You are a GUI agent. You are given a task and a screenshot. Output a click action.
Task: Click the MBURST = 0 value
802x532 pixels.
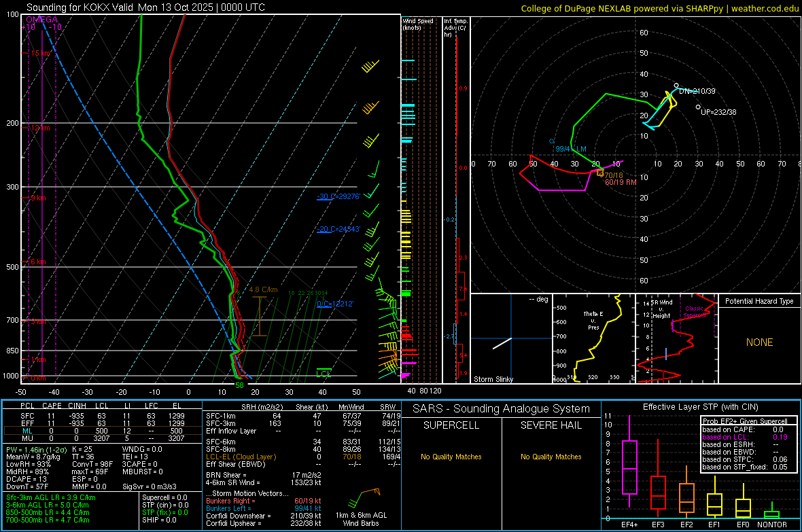pos(142,472)
